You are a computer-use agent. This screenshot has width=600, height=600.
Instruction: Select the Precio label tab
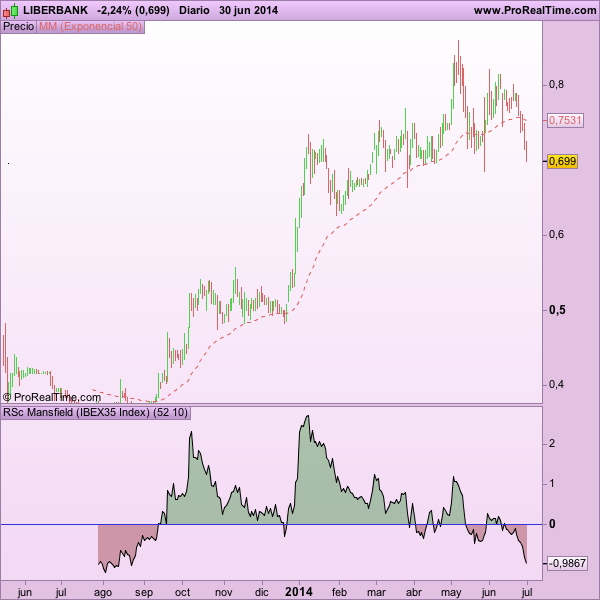coord(18,26)
